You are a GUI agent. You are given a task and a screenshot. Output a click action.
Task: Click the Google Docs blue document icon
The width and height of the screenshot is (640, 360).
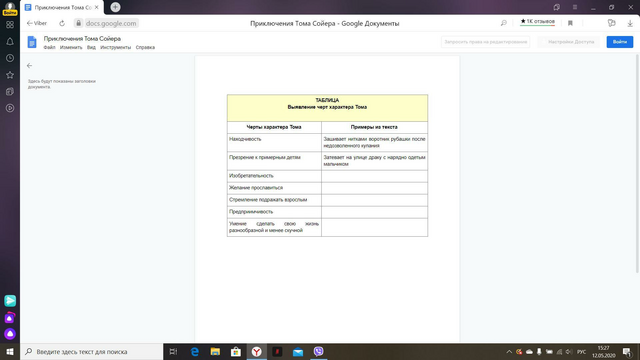(x=32, y=42)
